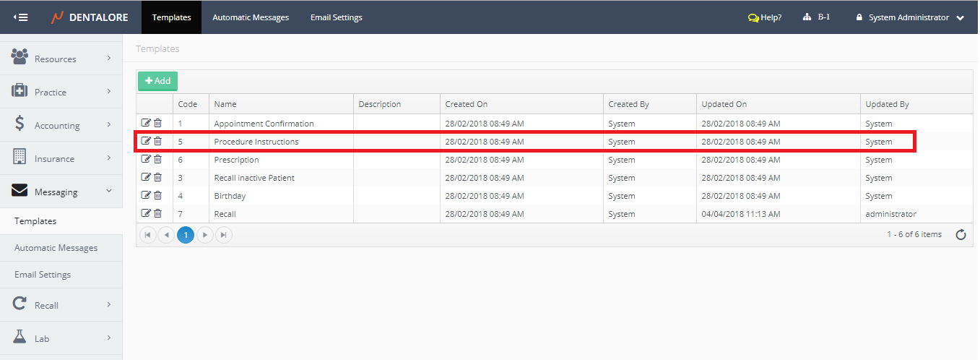Switch to Automatic Messages top tab
980x360 pixels.
click(x=251, y=17)
